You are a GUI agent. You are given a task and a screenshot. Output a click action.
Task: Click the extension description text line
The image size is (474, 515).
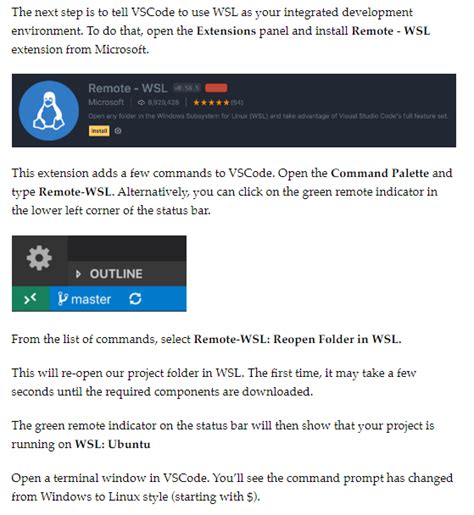click(x=268, y=116)
